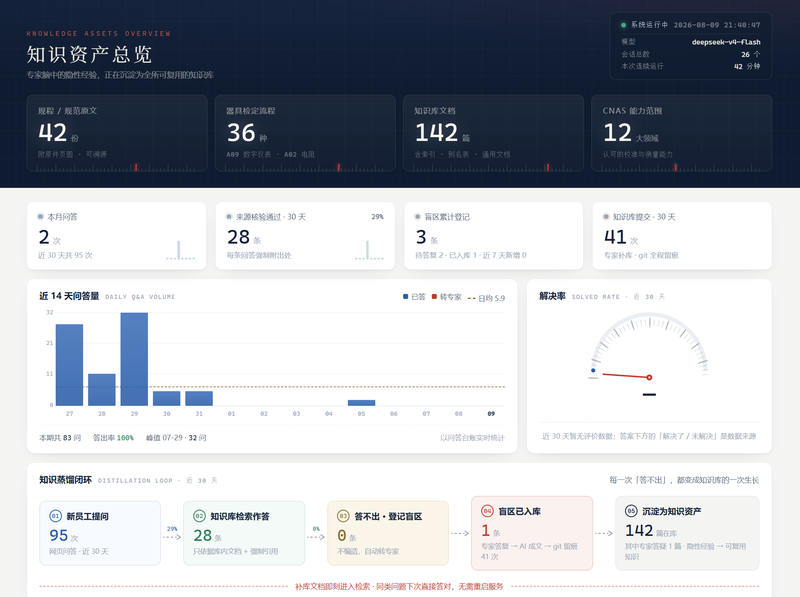The width and height of the screenshot is (800, 597).
Task: Click the step 01 circle badge
Action: [55, 516]
